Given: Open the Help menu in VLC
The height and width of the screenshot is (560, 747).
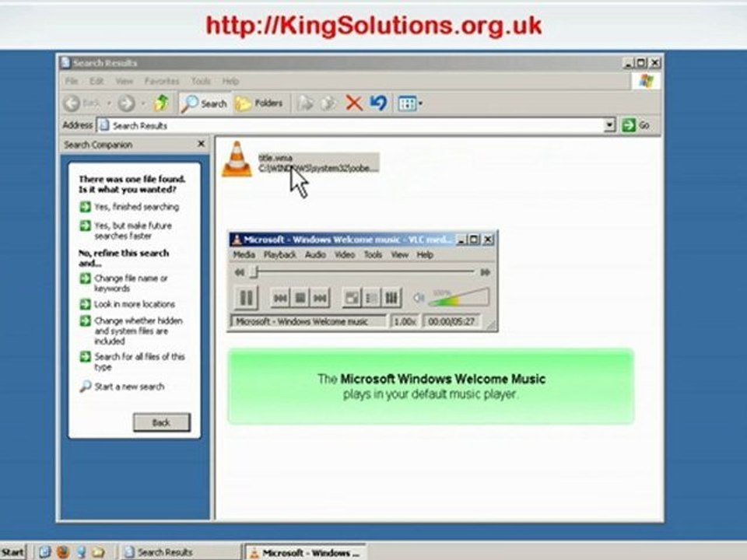Looking at the screenshot, I should pyautogui.click(x=425, y=255).
